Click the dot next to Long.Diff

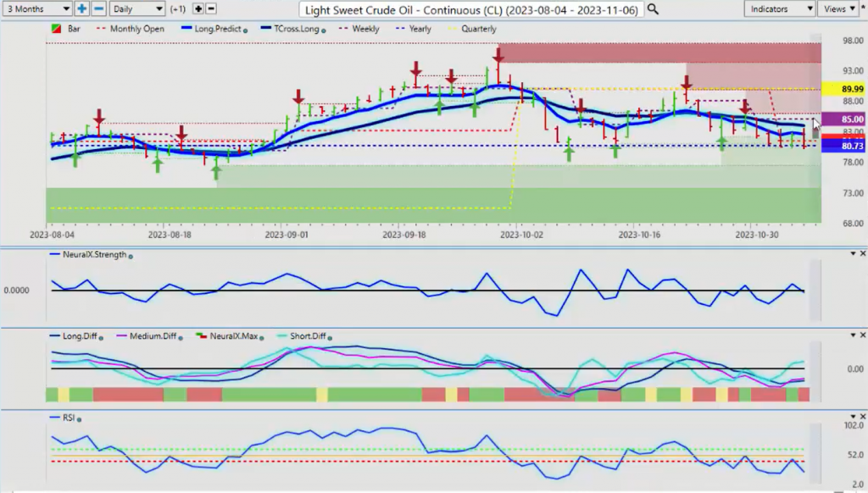point(101,337)
